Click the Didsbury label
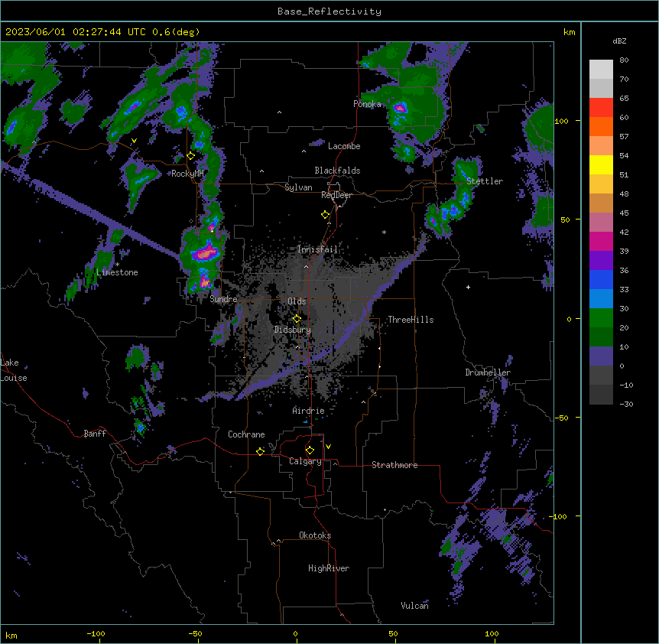 (293, 330)
